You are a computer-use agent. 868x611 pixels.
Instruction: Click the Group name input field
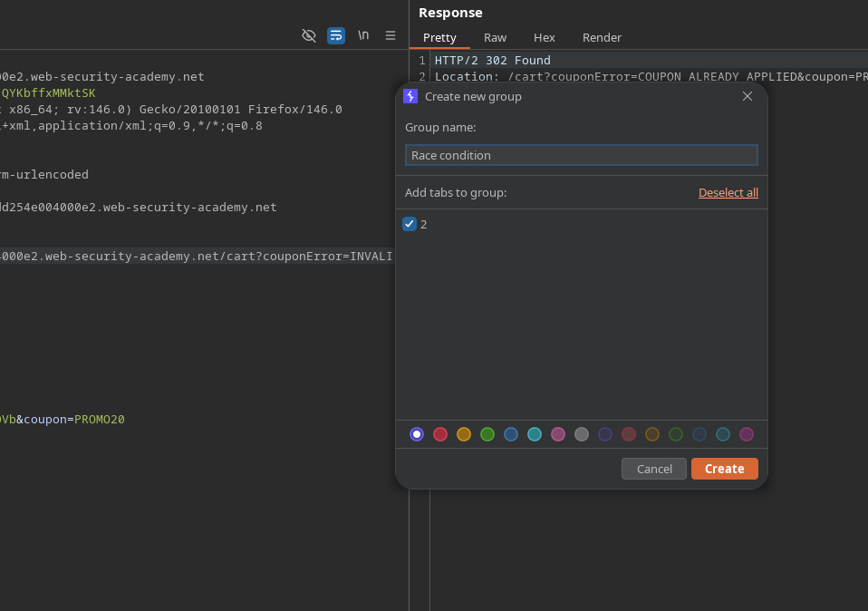[x=581, y=155]
